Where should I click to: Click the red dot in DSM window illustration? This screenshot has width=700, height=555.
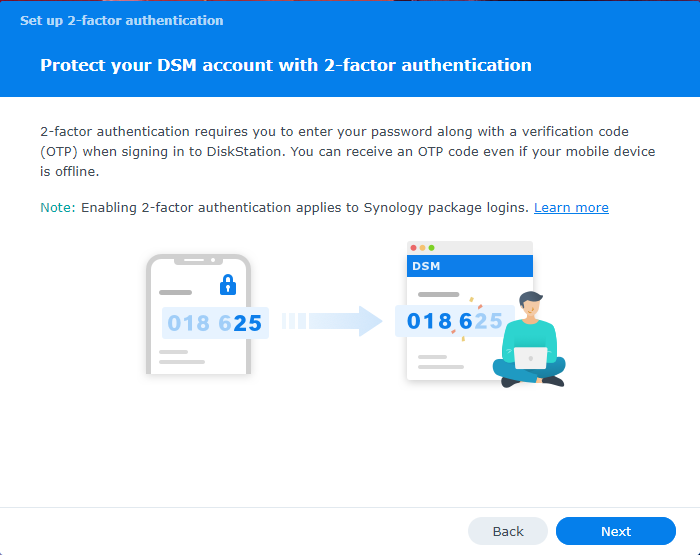click(414, 248)
